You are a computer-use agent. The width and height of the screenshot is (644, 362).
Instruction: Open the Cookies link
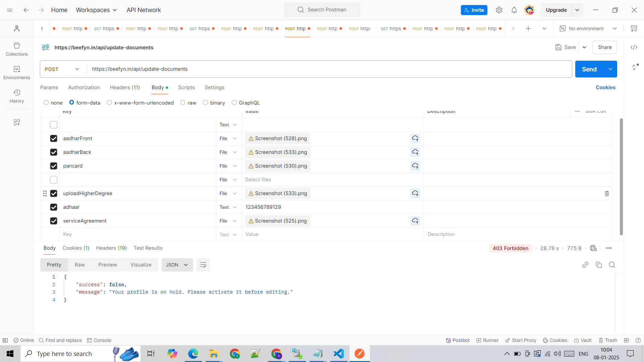click(605, 87)
